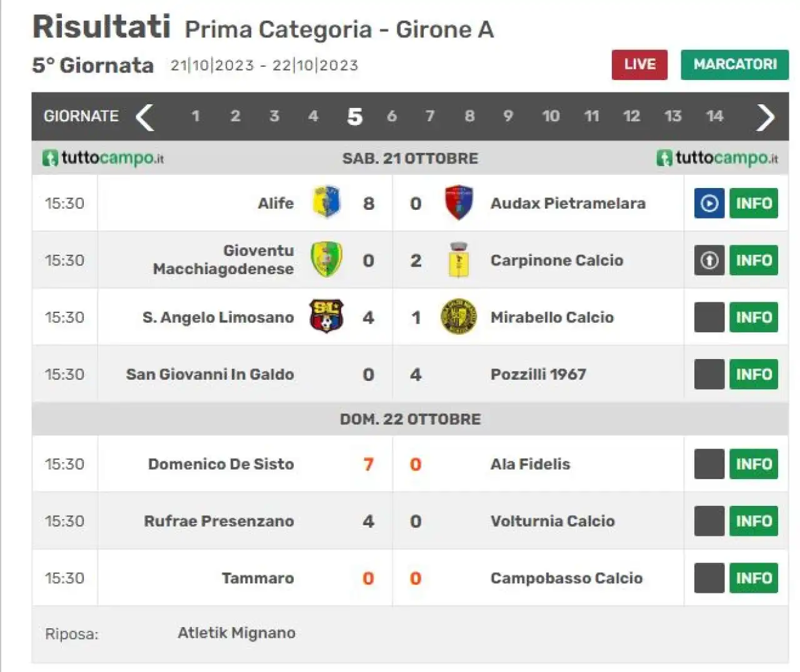The width and height of the screenshot is (800, 672).
Task: Open the Atletik Mignano team link
Action: pos(236,633)
